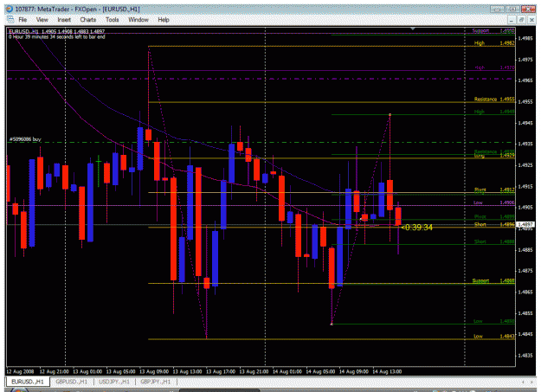The image size is (541, 392).
Task: Click the yellow 'High 1.4982' level label
Action: coord(494,43)
